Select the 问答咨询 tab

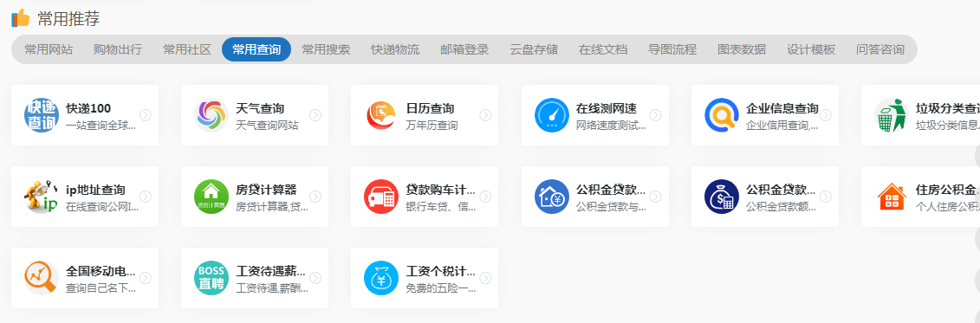point(880,49)
